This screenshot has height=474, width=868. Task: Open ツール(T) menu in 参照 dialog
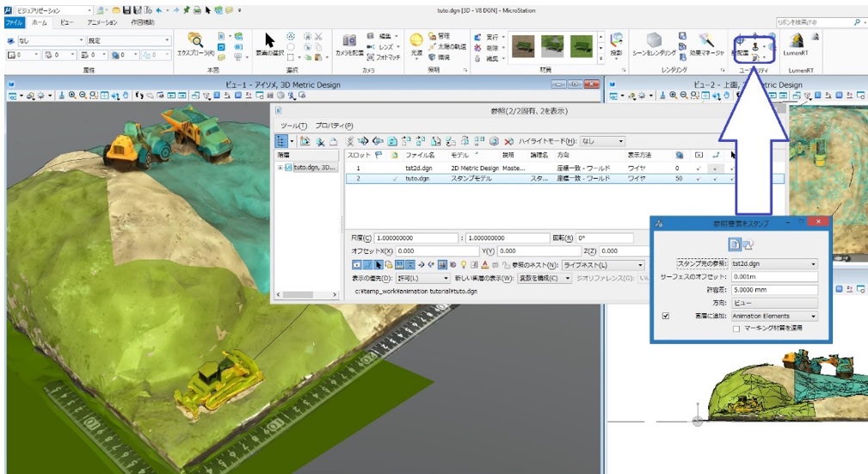tap(293, 126)
